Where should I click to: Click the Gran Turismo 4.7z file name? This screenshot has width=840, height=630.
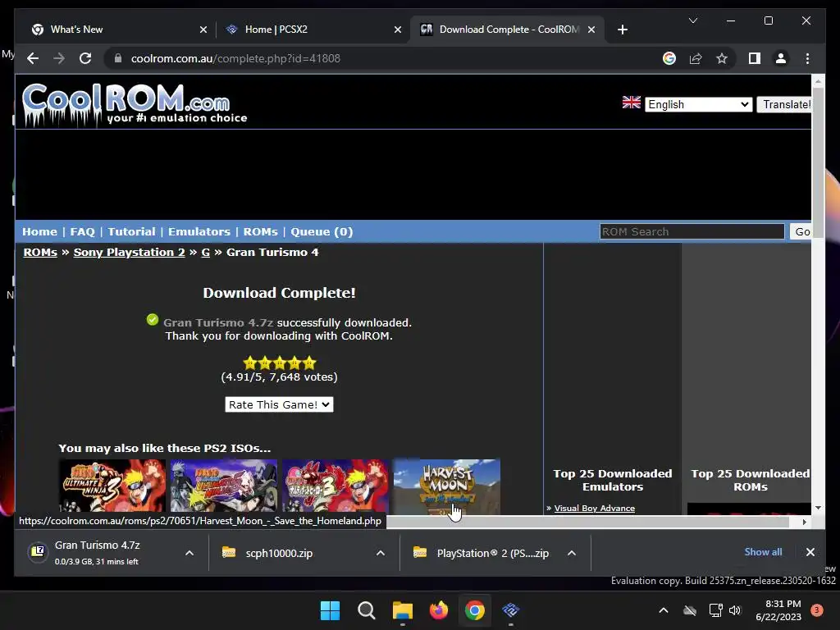tap(218, 322)
